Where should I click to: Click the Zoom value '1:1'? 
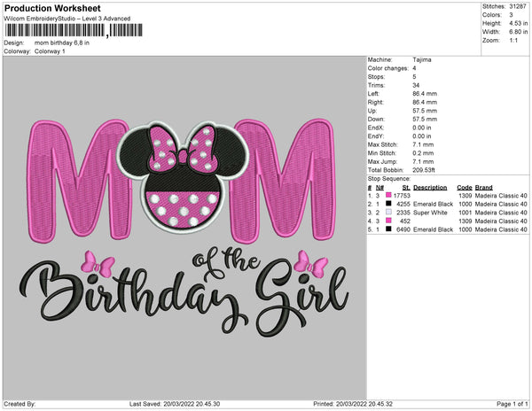point(513,41)
